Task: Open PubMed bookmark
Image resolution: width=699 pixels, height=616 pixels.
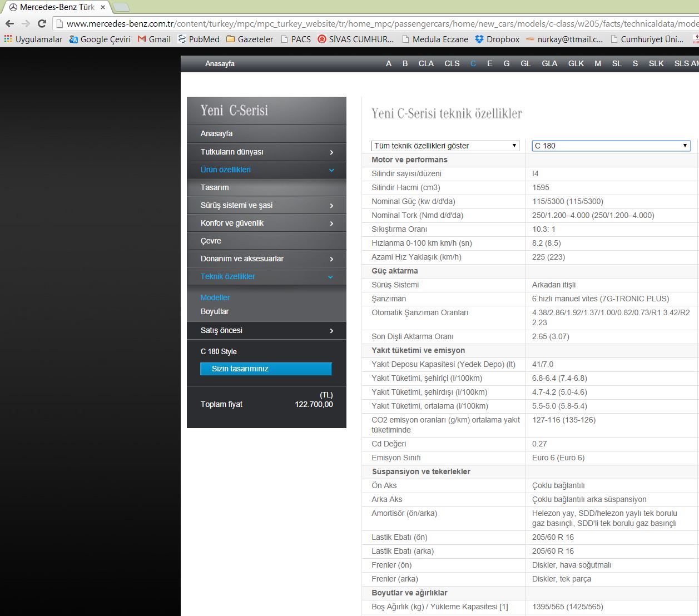Action: tap(199, 39)
